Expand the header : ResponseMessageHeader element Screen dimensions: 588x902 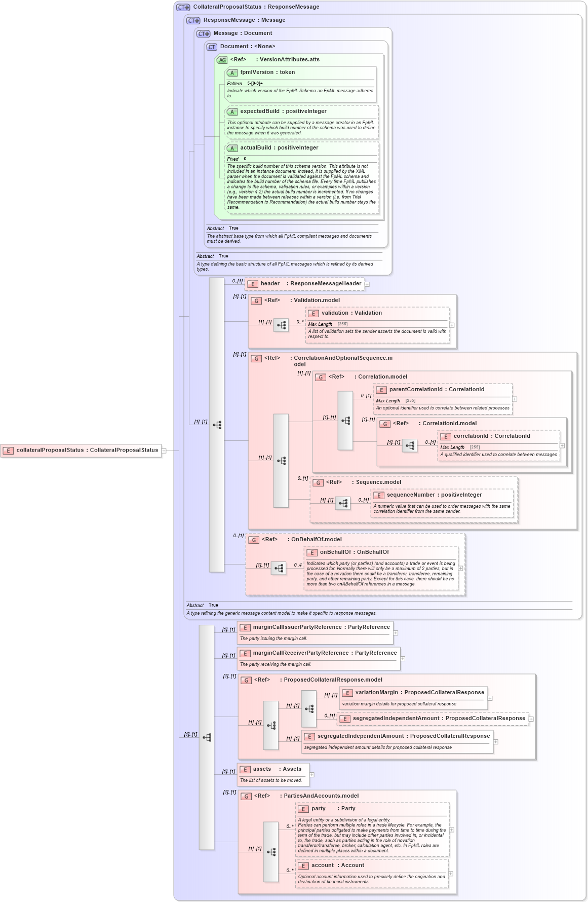click(x=367, y=284)
